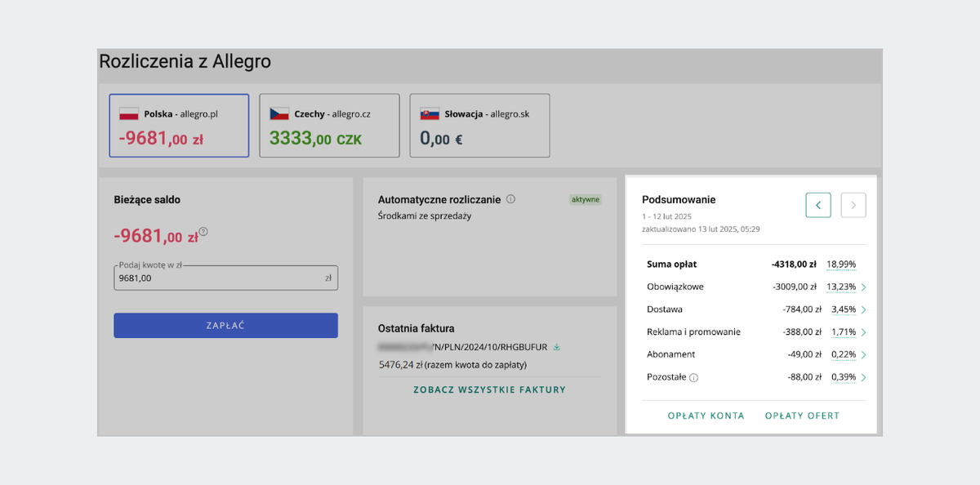Select the Słowacja allegro.sk balance card
Viewport: 980px width, 485px height.
479,125
